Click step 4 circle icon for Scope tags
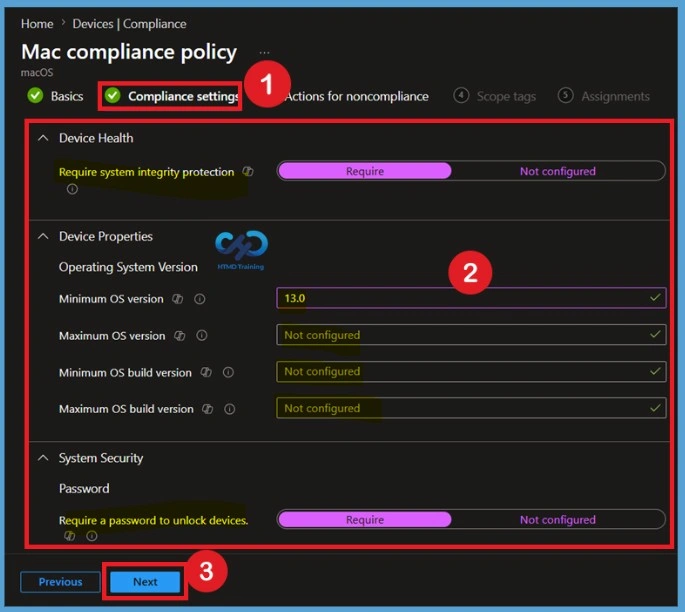Image resolution: width=685 pixels, height=612 pixels. point(461,95)
